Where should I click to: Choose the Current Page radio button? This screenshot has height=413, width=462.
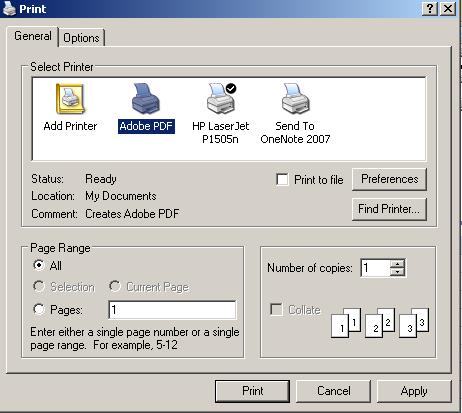(115, 286)
